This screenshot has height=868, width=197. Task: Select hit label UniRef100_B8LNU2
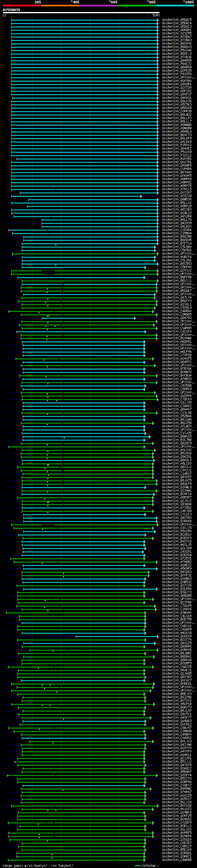[x=177, y=115]
